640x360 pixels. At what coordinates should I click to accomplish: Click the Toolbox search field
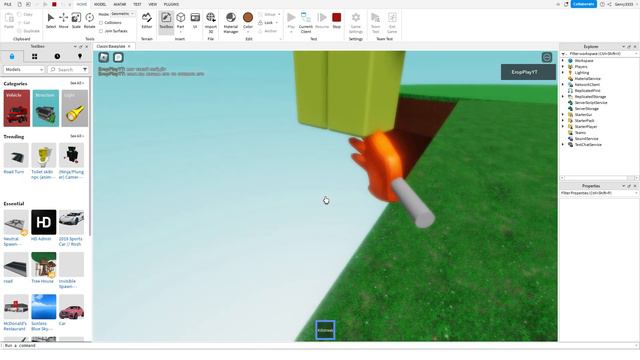pyautogui.click(x=64, y=70)
